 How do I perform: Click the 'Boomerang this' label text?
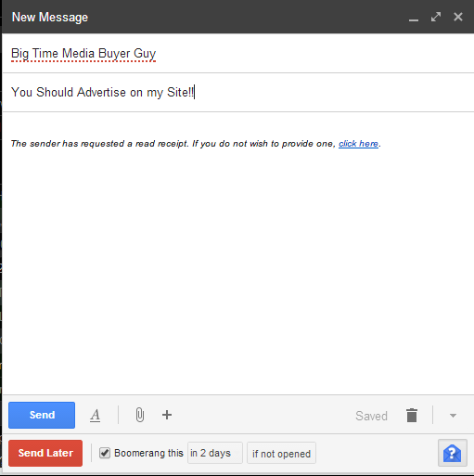(148, 453)
